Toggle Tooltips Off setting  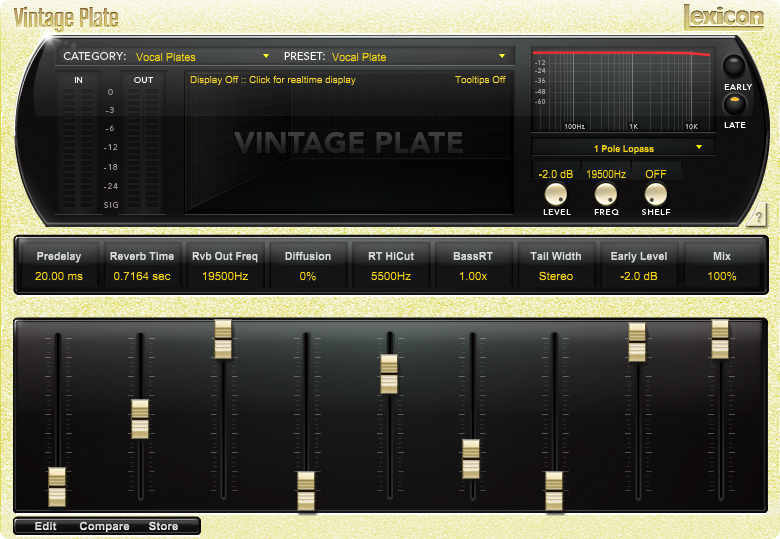480,80
